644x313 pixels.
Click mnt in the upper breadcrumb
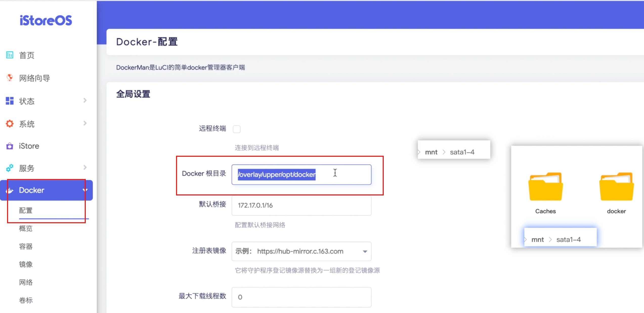pyautogui.click(x=431, y=152)
